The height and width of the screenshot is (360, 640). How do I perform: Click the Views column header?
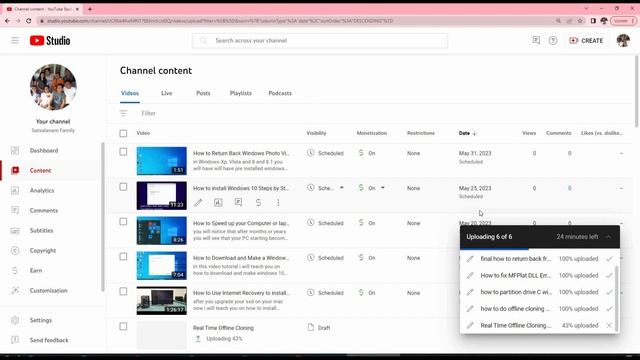[529, 133]
